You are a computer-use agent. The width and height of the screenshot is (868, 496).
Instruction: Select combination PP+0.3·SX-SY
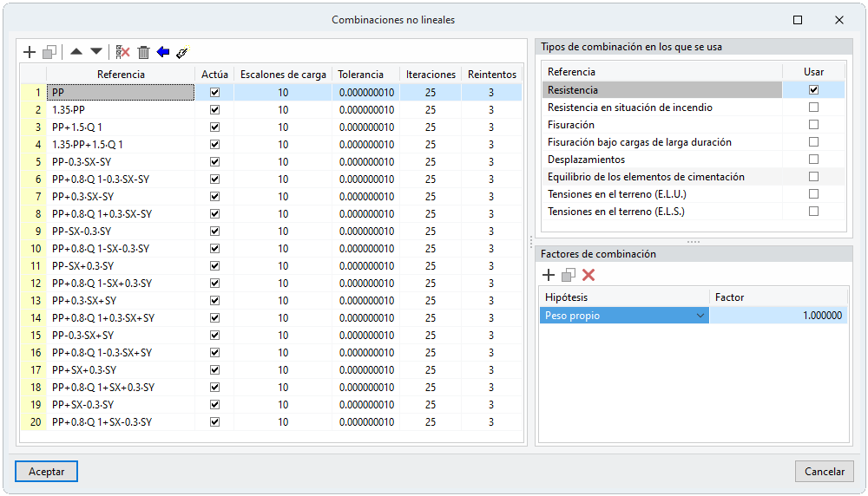(x=121, y=196)
